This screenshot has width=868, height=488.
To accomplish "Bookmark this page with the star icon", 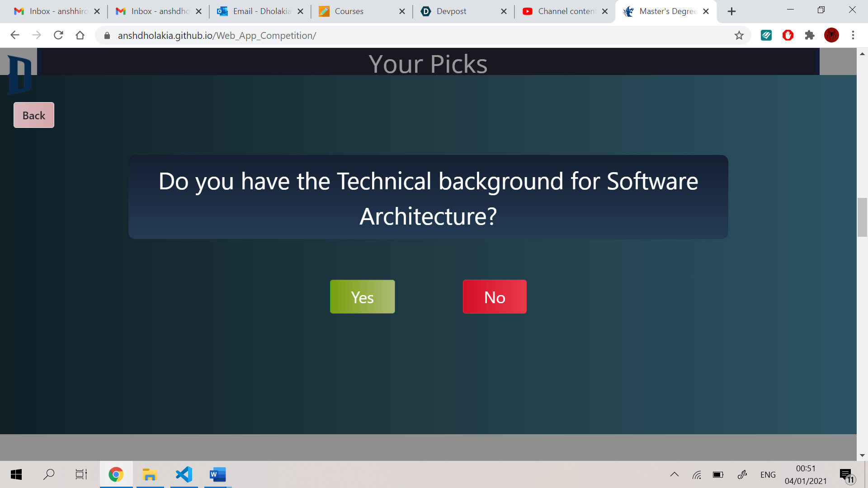I will coord(739,35).
